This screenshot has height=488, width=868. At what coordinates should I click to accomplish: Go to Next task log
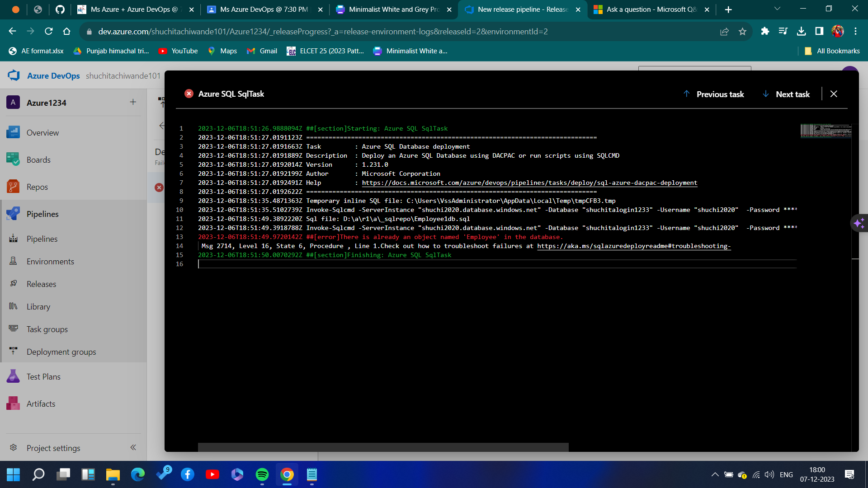click(786, 94)
